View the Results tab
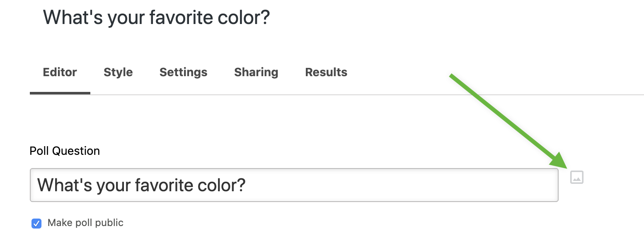644x231 pixels. 326,72
